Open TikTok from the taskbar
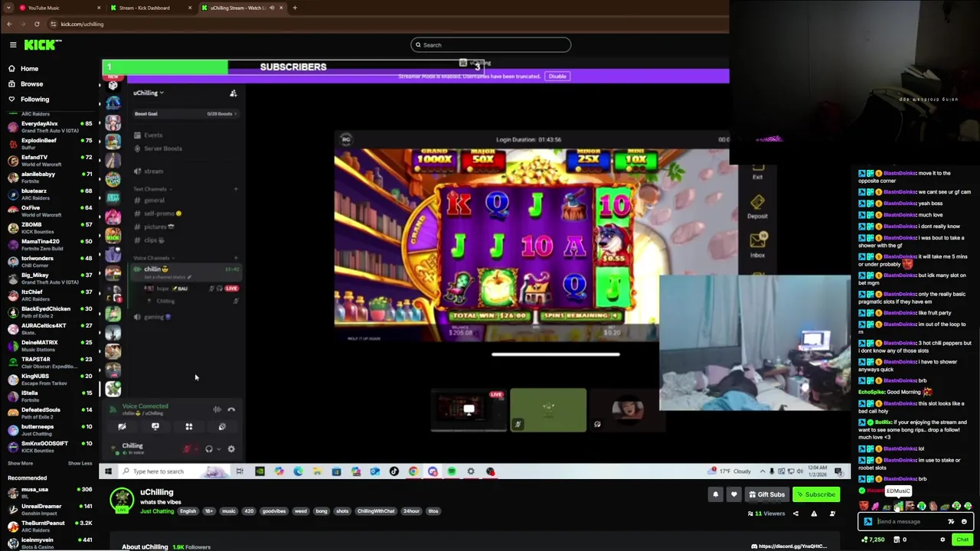This screenshot has height=551, width=980. [394, 471]
